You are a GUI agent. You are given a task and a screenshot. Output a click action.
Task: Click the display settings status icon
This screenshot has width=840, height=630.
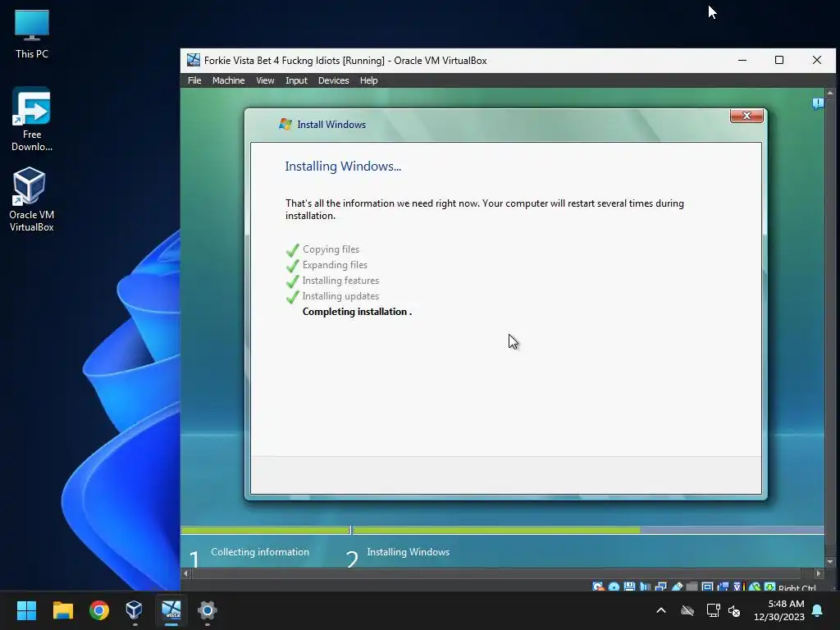(707, 587)
